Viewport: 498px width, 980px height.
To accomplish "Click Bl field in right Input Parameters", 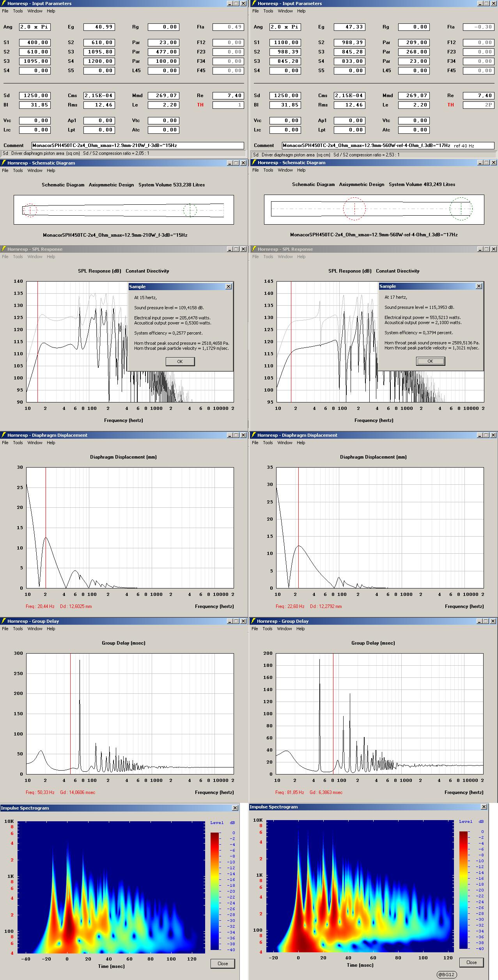I will pyautogui.click(x=285, y=105).
